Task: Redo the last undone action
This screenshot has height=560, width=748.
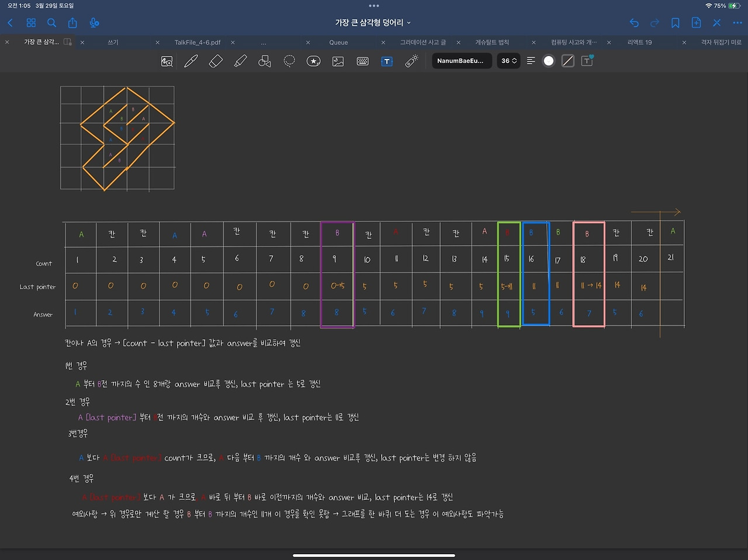Action: click(x=654, y=23)
